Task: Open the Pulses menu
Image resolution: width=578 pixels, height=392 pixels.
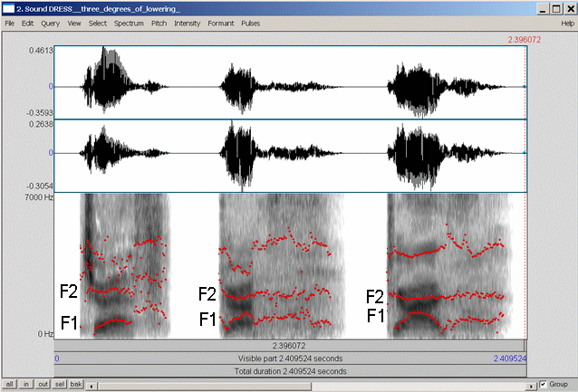Action: point(250,22)
